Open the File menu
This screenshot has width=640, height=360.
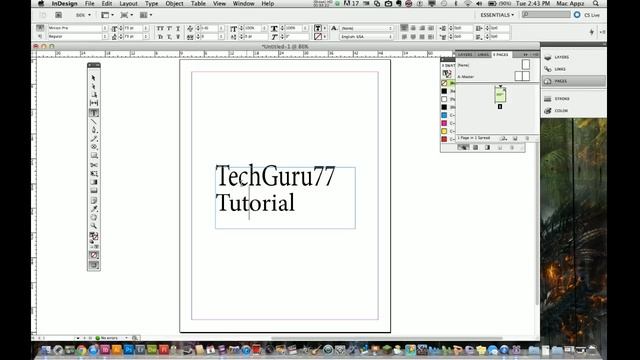(89, 4)
